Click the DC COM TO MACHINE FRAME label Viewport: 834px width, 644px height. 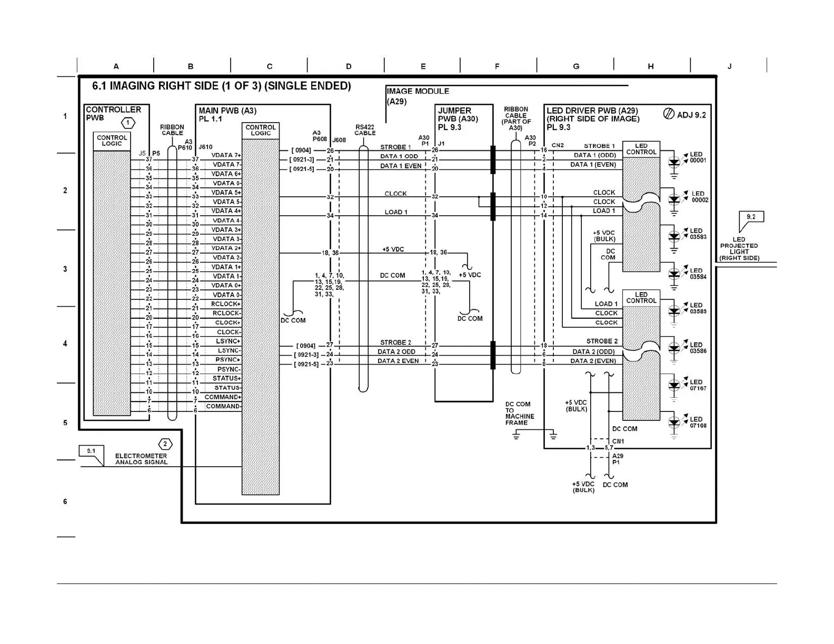coord(520,414)
